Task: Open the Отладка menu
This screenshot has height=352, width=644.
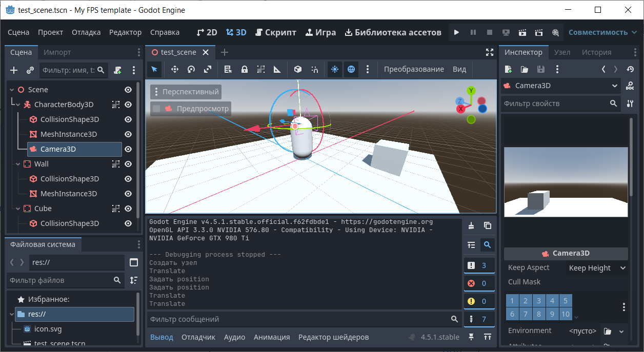Action: 86,32
